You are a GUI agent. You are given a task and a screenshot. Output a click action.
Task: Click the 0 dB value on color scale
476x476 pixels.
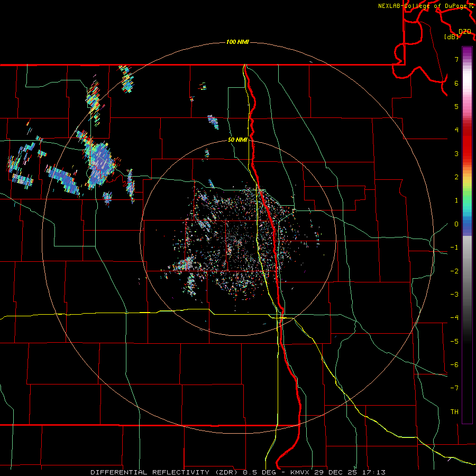pyautogui.click(x=456, y=224)
